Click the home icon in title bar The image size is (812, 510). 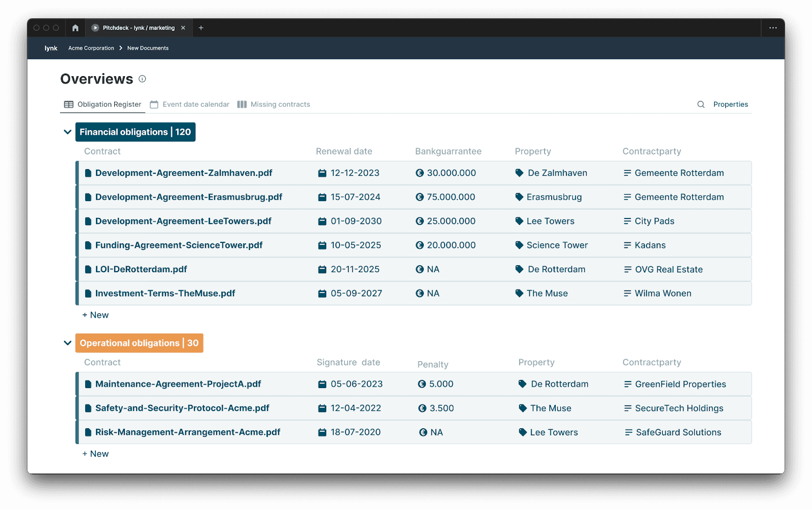(75, 28)
